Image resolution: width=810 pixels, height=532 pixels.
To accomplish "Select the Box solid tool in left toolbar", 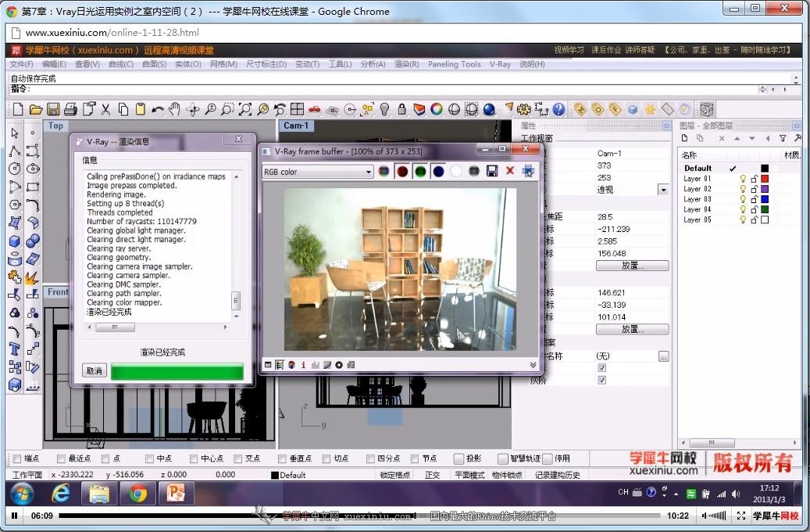I will pos(15,241).
